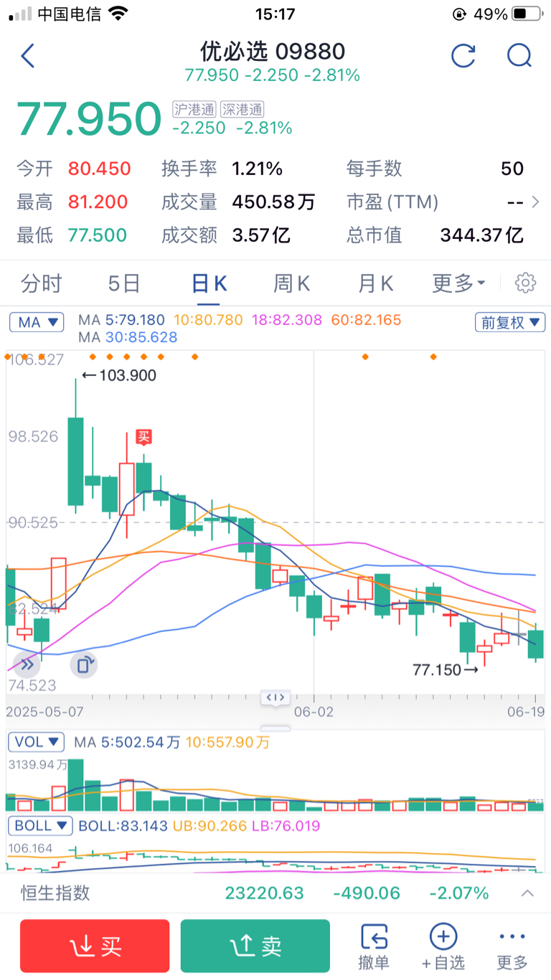Refresh the stock quote
551x980 pixels.
(463, 56)
